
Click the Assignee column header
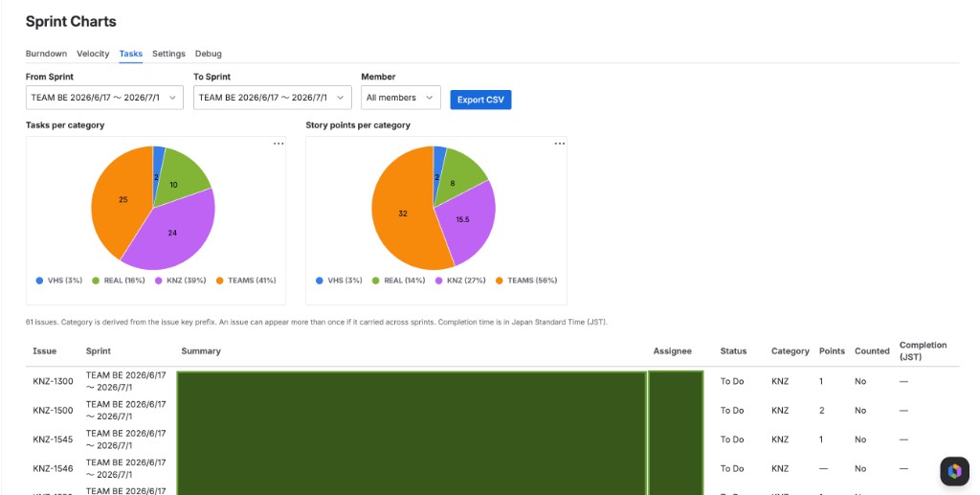click(x=673, y=351)
